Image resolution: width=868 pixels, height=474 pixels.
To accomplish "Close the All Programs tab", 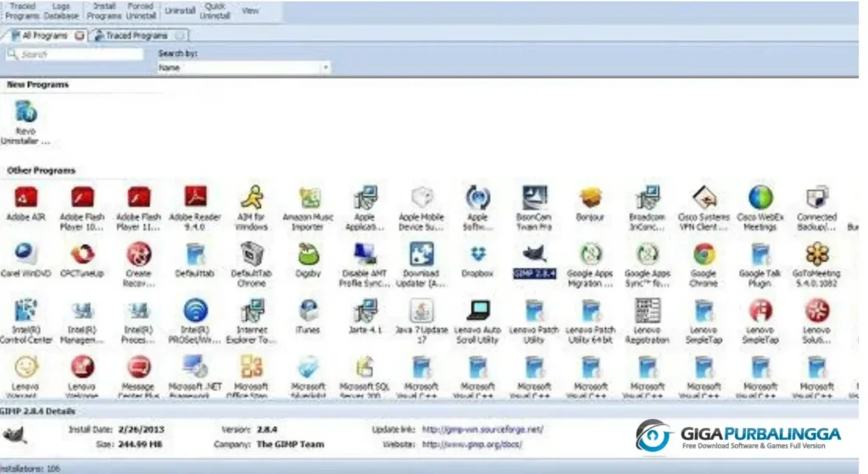I will coord(80,36).
